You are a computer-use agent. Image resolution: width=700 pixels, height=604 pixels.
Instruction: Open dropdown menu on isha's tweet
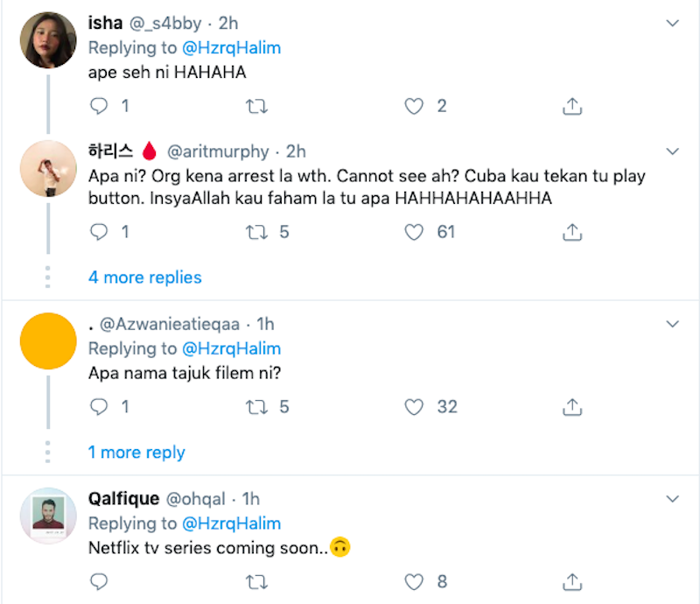[672, 23]
